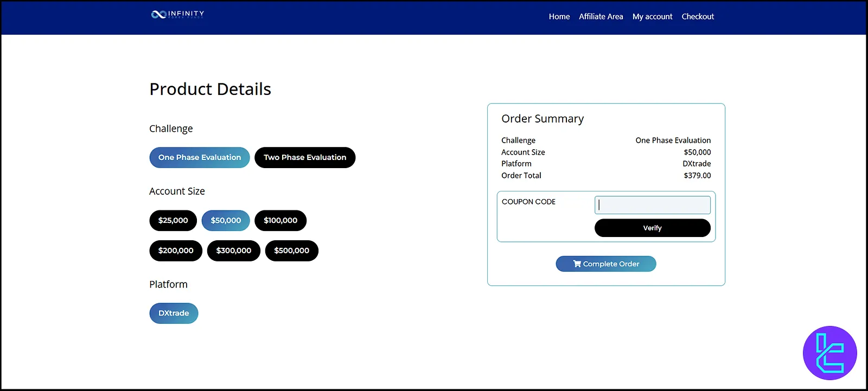The width and height of the screenshot is (868, 391).
Task: Navigate to Checkout in top menu
Action: coord(698,17)
